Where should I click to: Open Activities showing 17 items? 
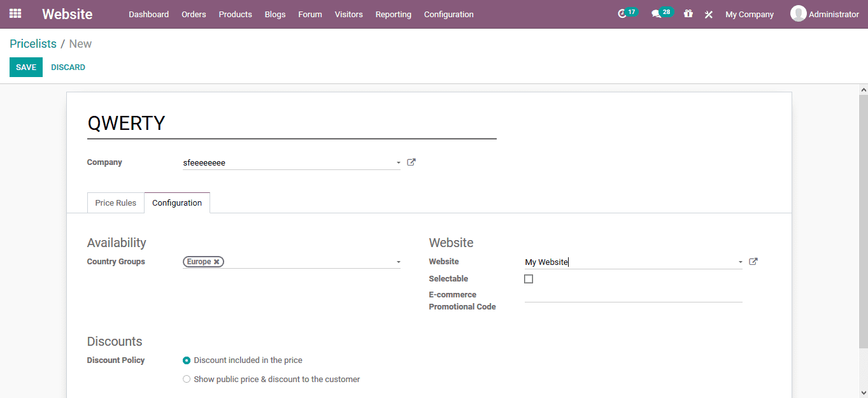click(x=627, y=13)
